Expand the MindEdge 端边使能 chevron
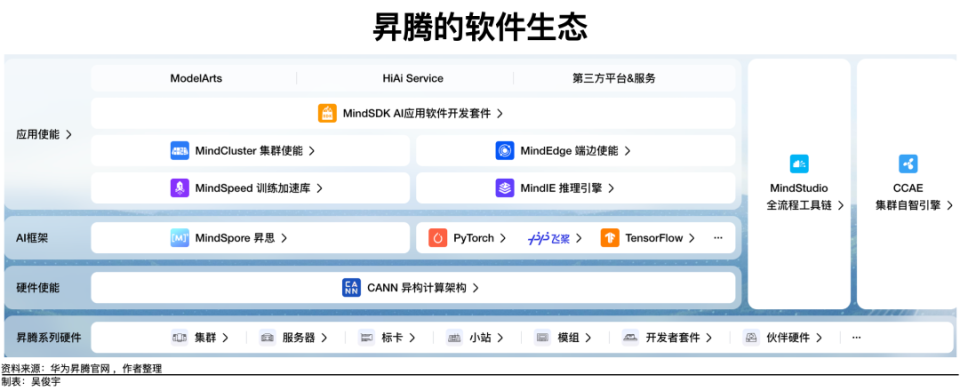The height and width of the screenshot is (391, 960). 627,151
